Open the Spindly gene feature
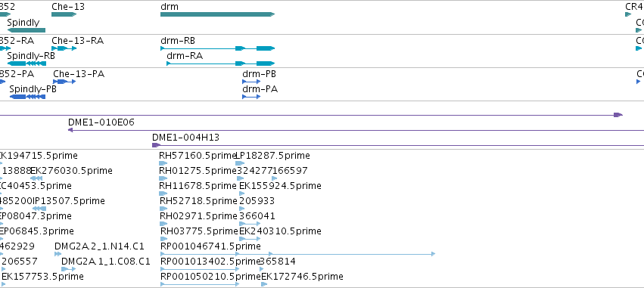The image size is (644, 288). (26, 30)
